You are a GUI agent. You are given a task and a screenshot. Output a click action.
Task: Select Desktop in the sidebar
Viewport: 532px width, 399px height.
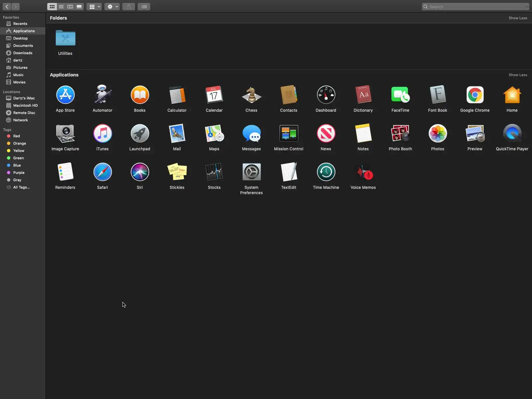[23, 38]
